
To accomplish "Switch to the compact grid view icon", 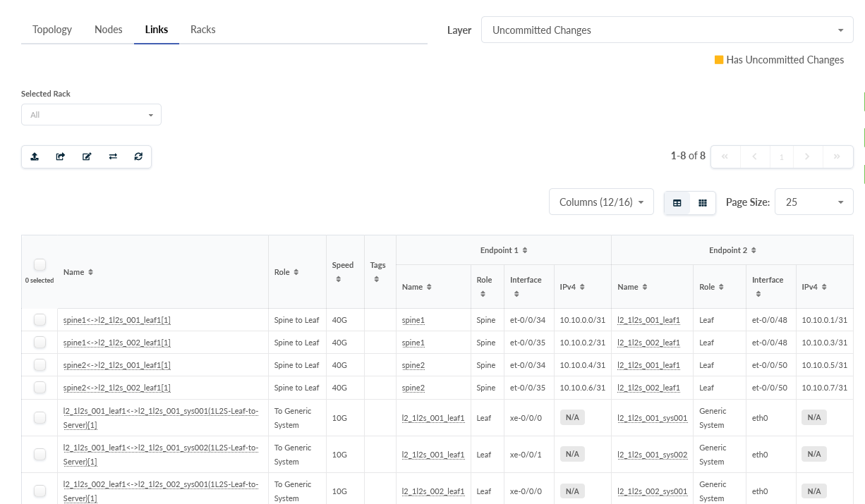I will (x=703, y=202).
